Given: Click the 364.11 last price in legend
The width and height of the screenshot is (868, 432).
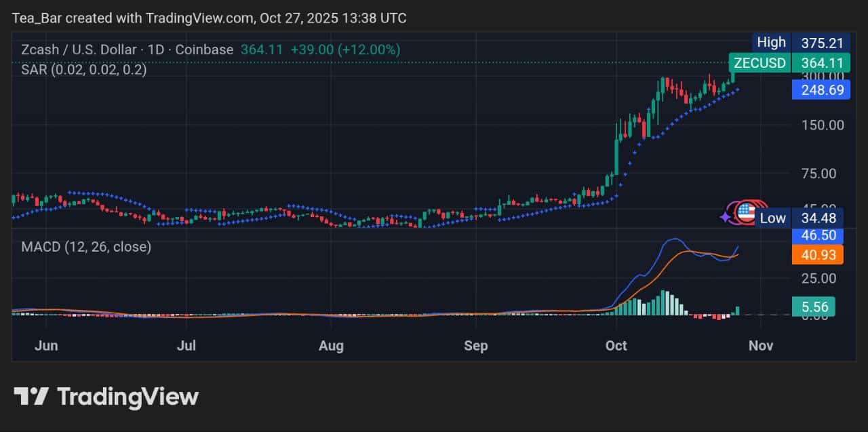Looking at the screenshot, I should pyautogui.click(x=261, y=50).
